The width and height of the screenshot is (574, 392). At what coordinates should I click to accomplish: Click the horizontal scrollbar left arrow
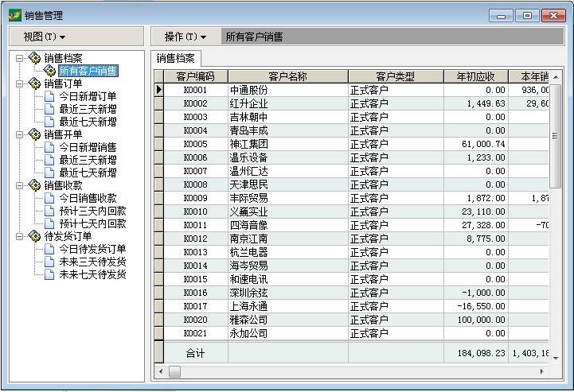tap(161, 371)
